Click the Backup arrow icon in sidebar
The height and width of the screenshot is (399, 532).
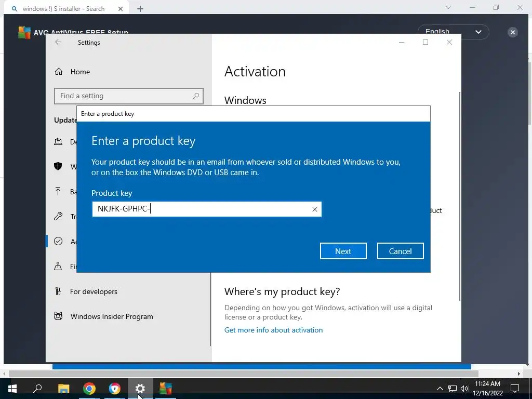point(58,191)
